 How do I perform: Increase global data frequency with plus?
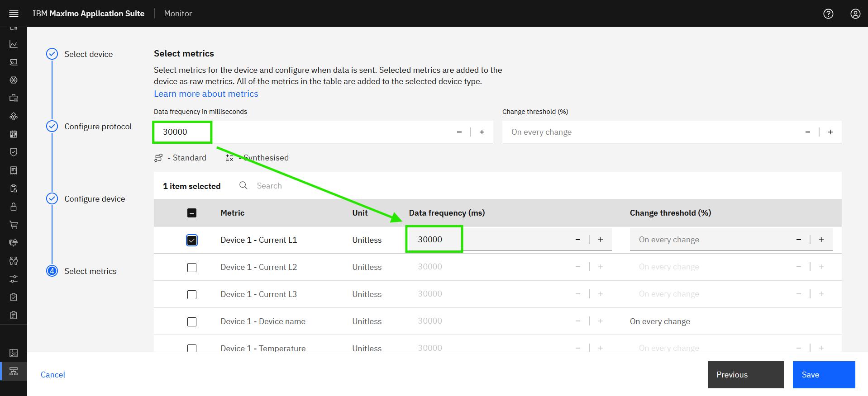point(482,132)
